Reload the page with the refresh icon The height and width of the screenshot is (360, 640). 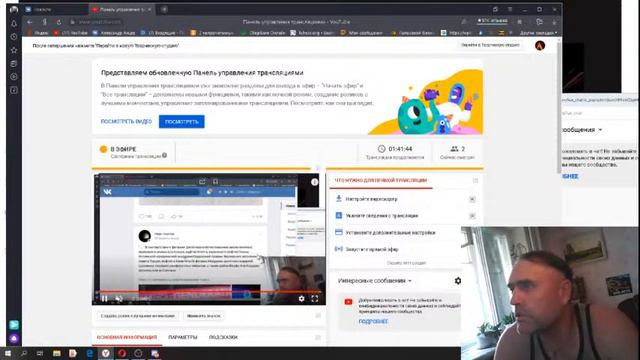pyautogui.click(x=59, y=22)
